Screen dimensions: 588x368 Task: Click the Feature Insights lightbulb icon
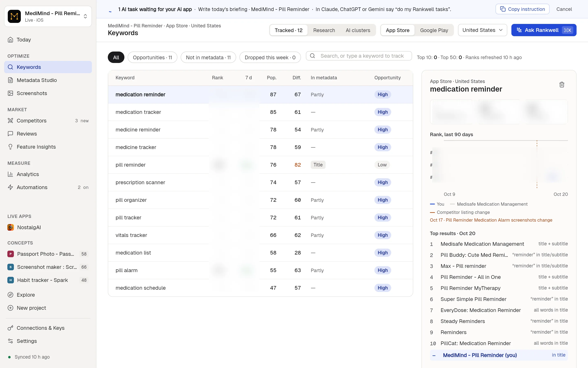click(x=10, y=147)
